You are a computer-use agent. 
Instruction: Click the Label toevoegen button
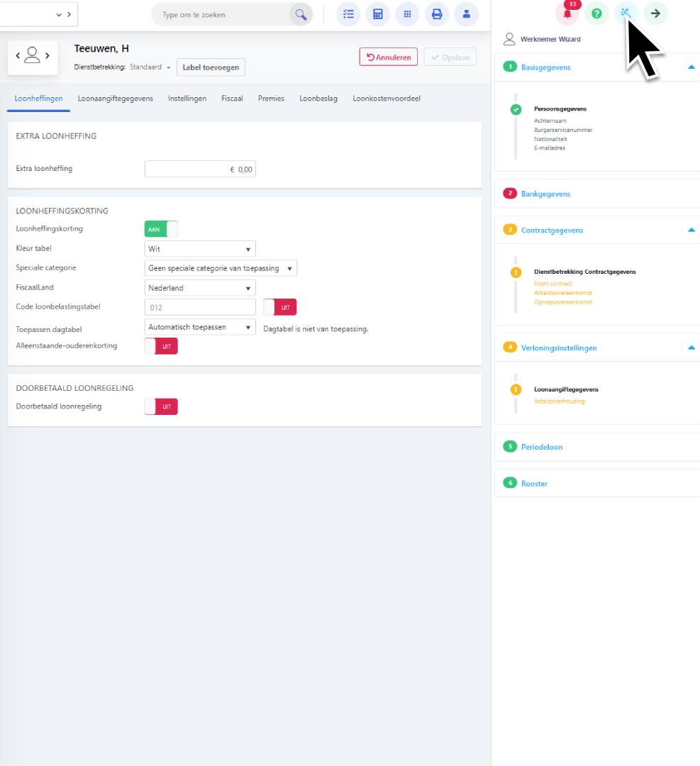tap(211, 67)
